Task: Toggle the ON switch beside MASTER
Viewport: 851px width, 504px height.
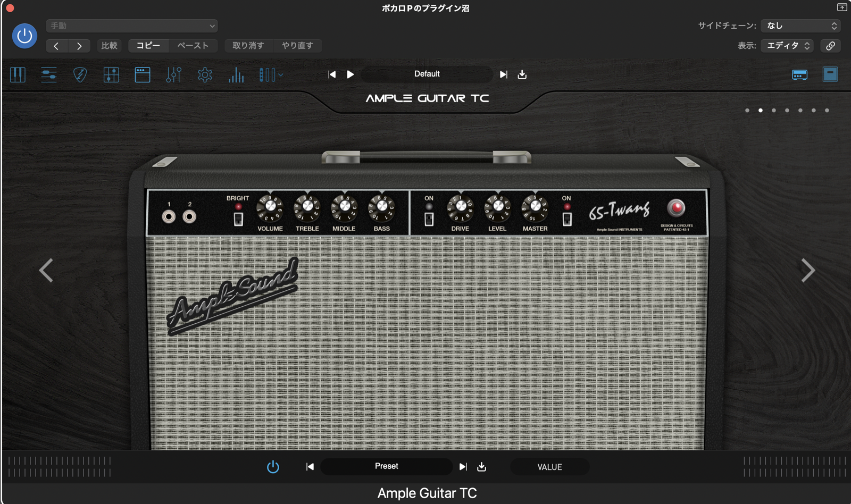Action: (567, 219)
